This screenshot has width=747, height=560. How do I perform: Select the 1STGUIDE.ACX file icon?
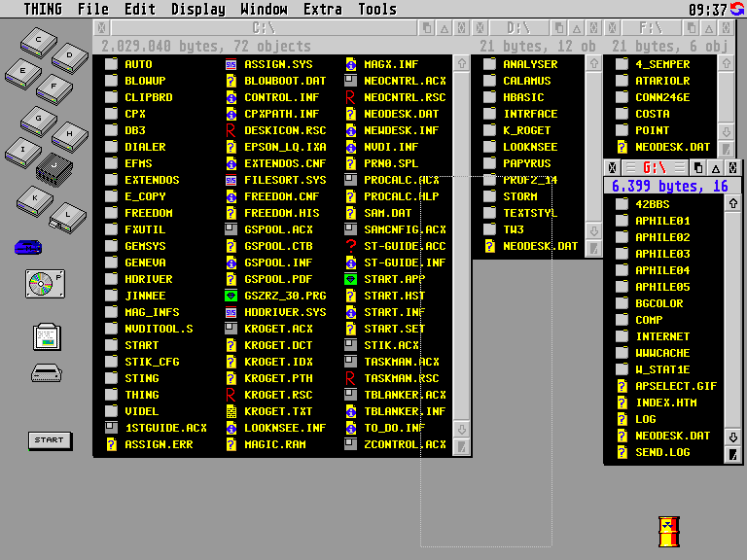coord(111,428)
